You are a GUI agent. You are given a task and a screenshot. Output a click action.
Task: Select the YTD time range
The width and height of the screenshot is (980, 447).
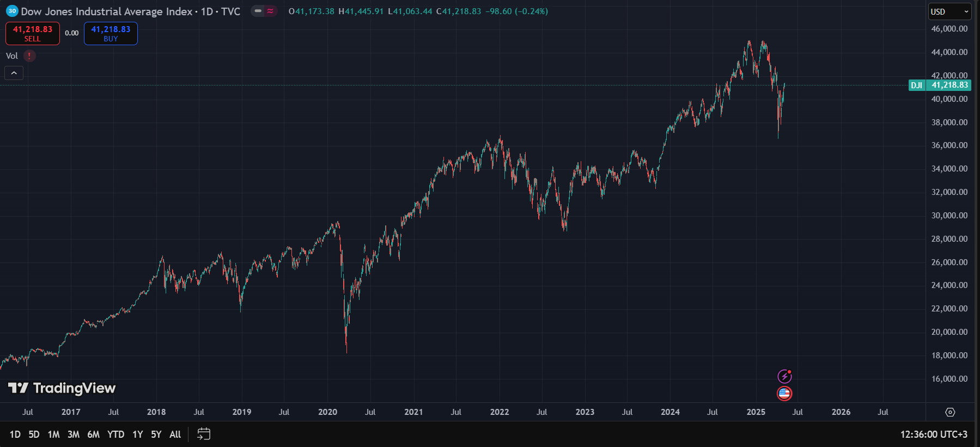pyautogui.click(x=115, y=434)
